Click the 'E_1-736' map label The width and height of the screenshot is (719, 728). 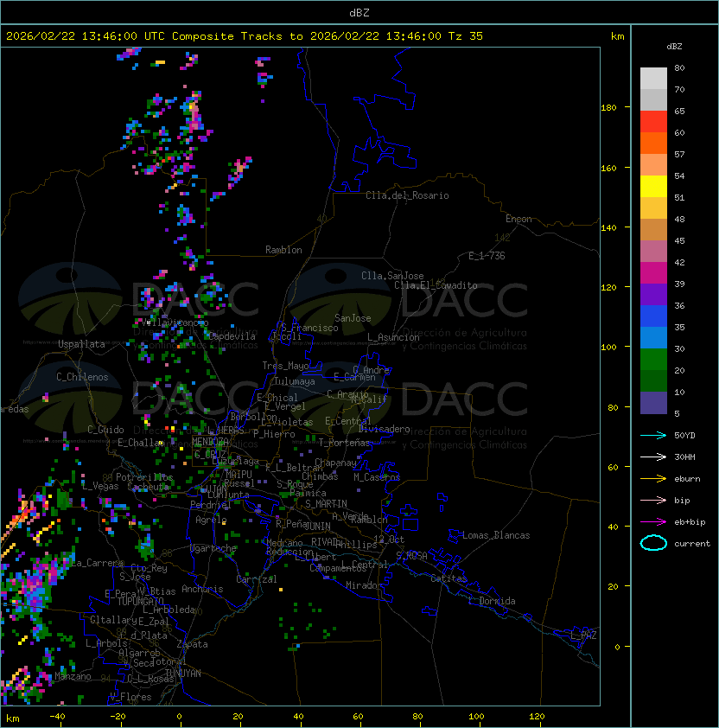pos(487,256)
